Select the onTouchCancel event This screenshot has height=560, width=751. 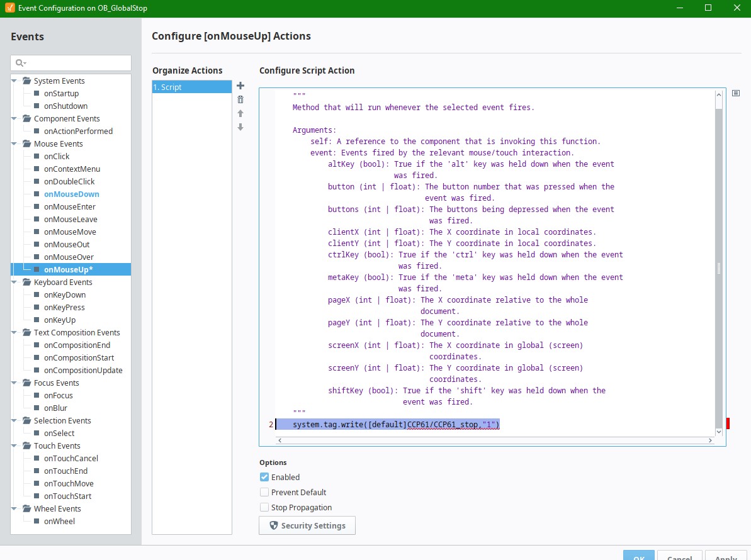pyautogui.click(x=71, y=458)
